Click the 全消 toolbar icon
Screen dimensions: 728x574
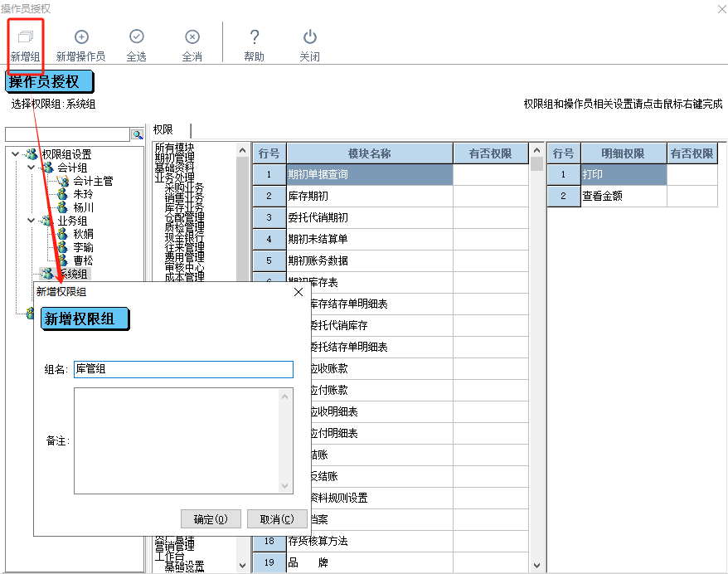pyautogui.click(x=192, y=36)
